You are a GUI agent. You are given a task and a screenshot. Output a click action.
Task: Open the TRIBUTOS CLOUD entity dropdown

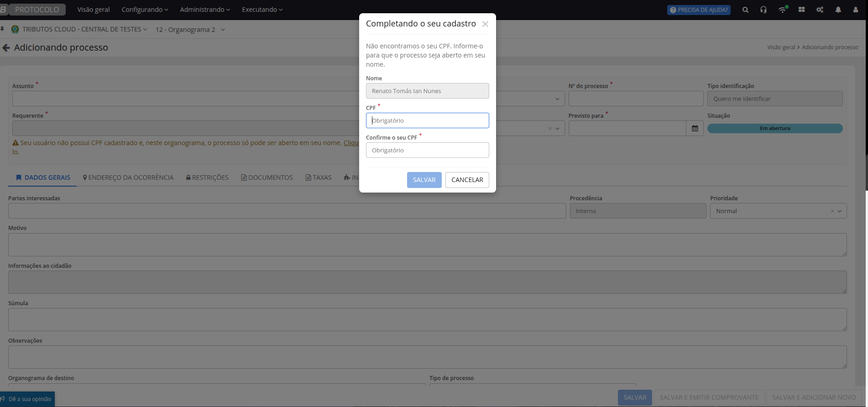pos(84,29)
